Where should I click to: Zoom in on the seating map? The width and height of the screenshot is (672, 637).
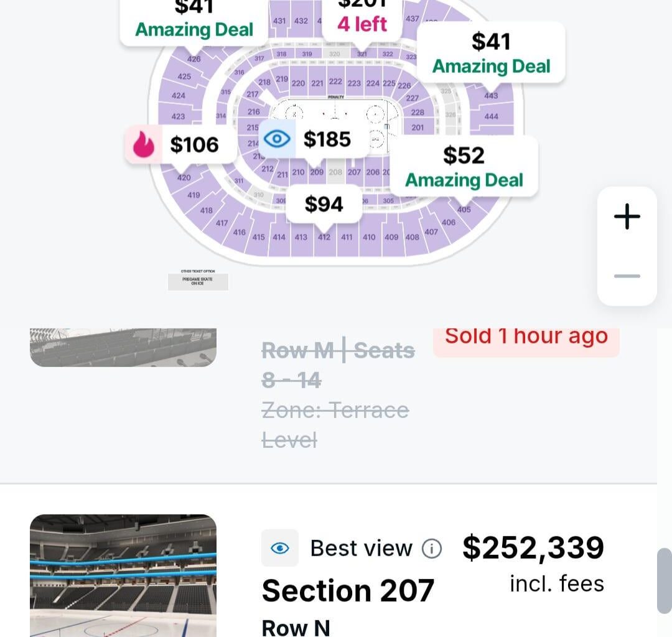pyautogui.click(x=626, y=216)
